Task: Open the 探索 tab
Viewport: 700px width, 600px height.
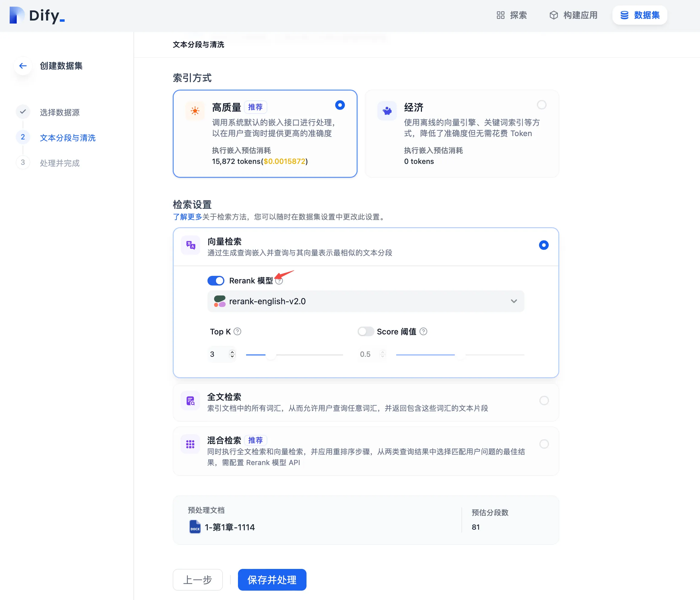Action: coord(512,15)
